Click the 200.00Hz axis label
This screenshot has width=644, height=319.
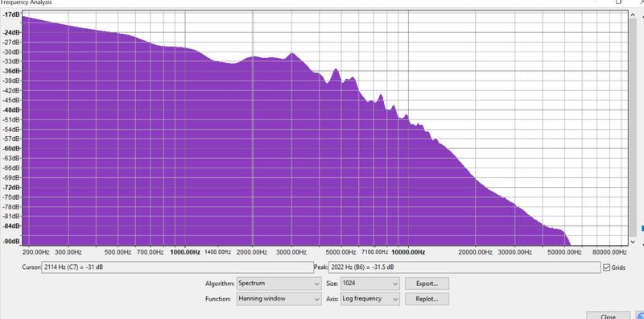(35, 252)
